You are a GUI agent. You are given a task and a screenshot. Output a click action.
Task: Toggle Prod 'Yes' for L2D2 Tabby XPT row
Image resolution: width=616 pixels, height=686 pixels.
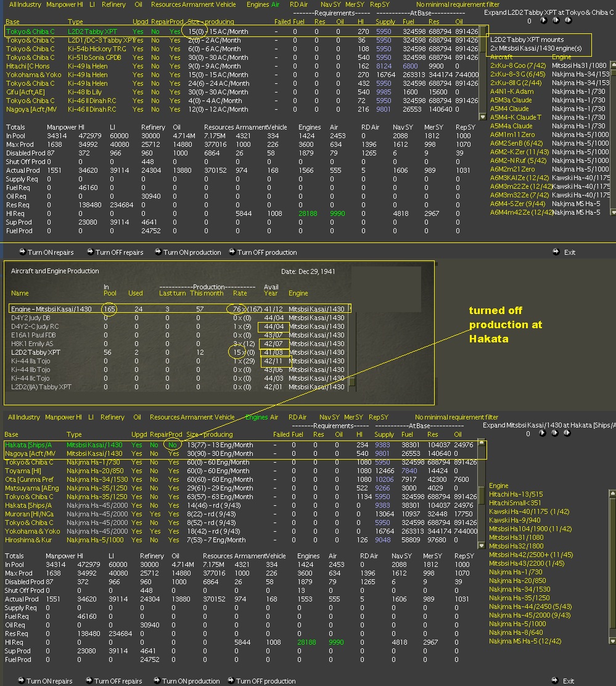click(x=175, y=31)
